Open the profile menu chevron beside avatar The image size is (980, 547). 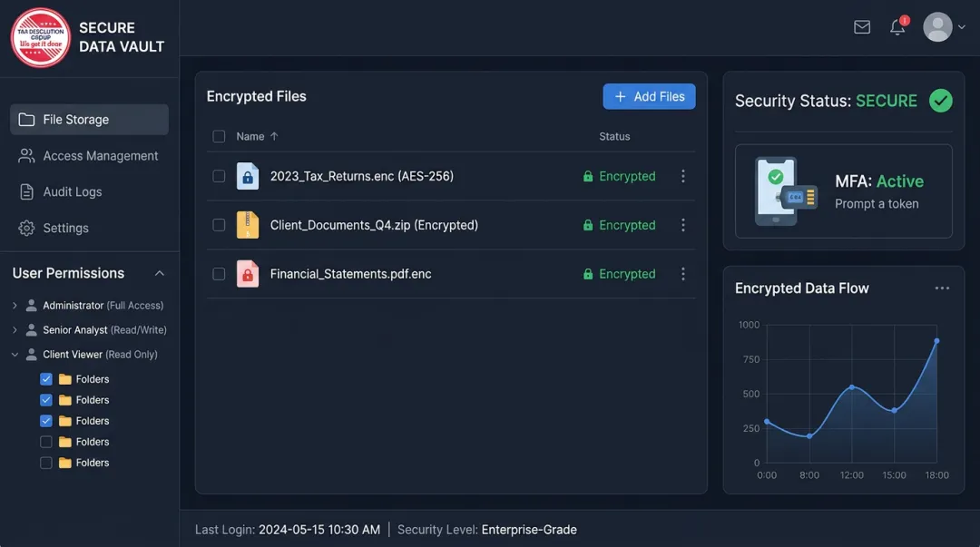[x=962, y=27]
